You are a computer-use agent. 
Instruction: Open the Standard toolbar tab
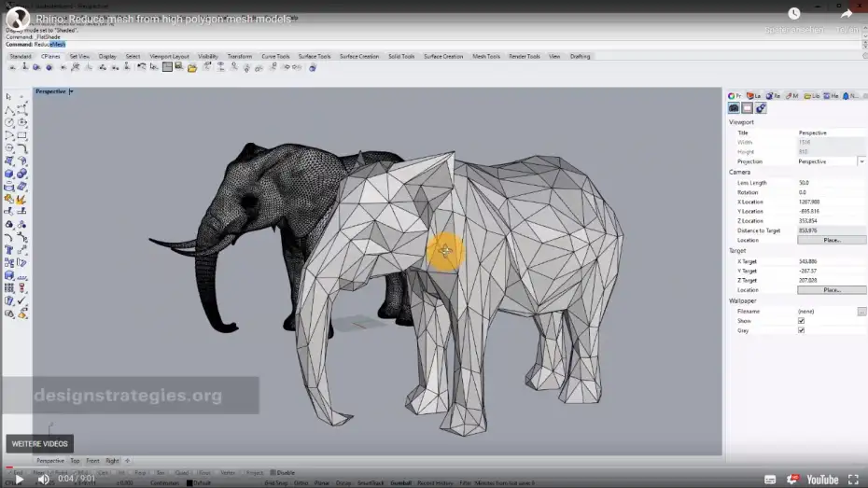(x=21, y=56)
